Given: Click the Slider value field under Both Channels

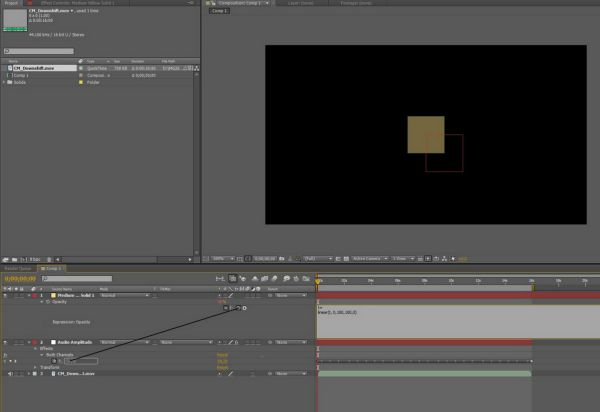Looking at the screenshot, I should (x=222, y=361).
